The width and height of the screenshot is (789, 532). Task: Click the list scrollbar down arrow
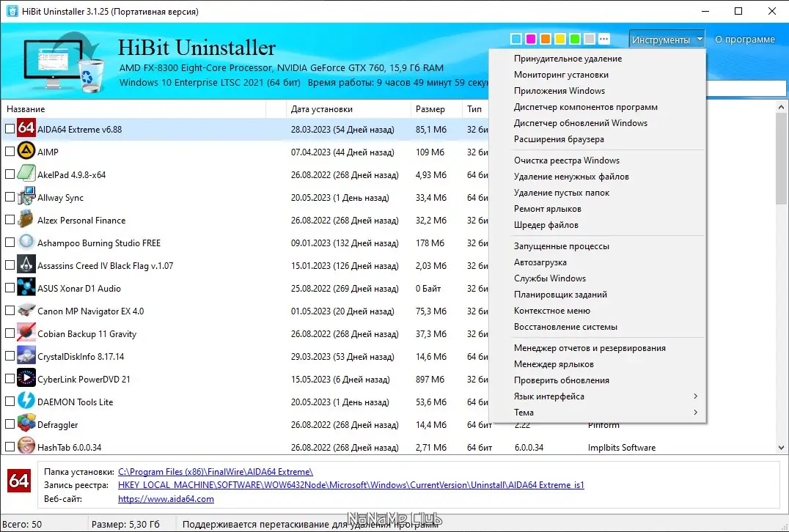pos(781,448)
